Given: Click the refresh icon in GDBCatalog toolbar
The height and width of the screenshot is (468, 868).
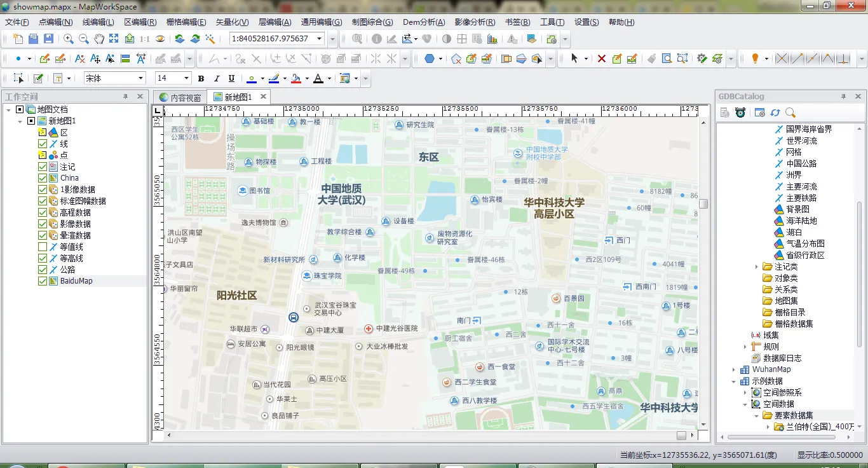Looking at the screenshot, I should (775, 113).
